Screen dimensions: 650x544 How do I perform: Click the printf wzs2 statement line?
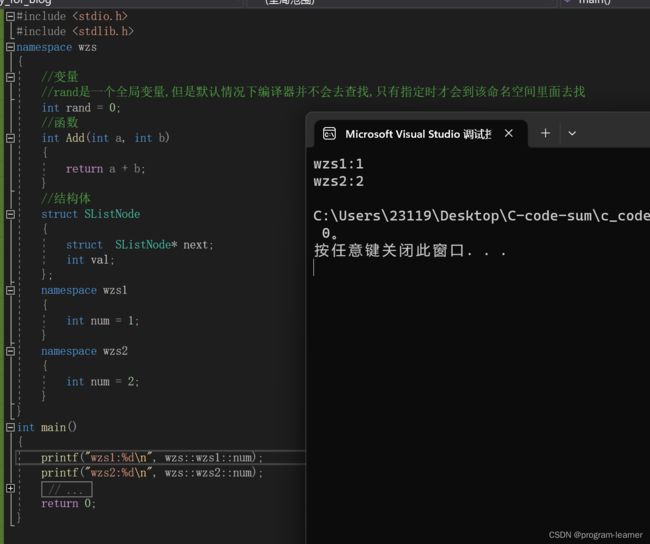(152, 473)
